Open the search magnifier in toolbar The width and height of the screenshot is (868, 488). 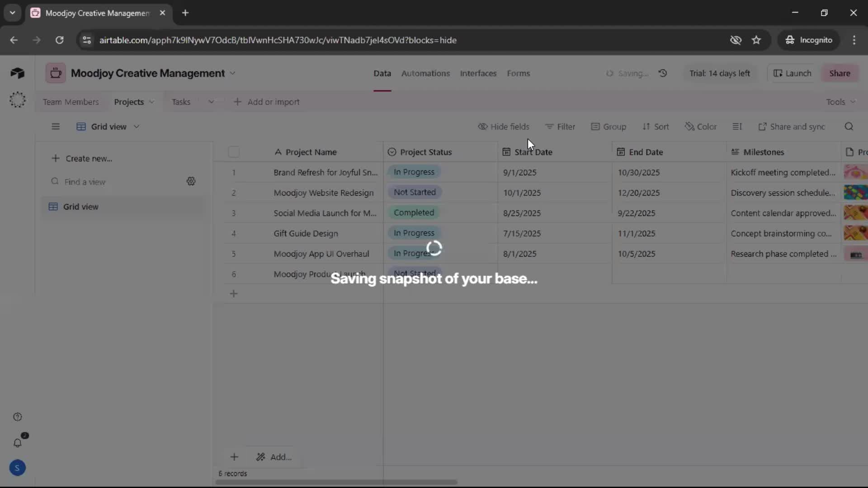(849, 127)
